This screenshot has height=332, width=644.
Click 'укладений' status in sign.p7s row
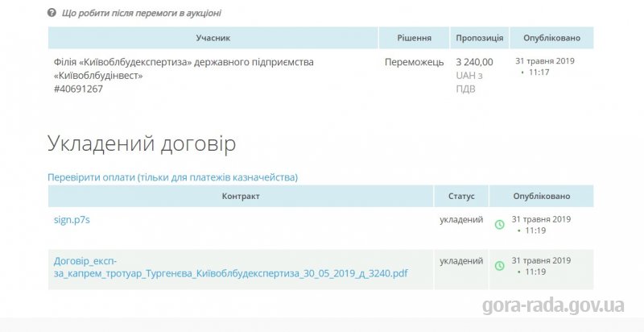coord(461,220)
